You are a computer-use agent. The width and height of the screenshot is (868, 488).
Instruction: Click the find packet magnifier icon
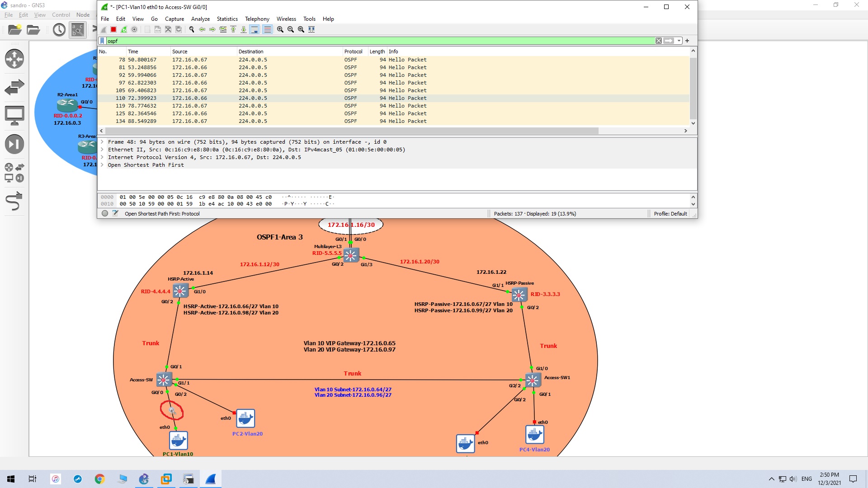192,29
